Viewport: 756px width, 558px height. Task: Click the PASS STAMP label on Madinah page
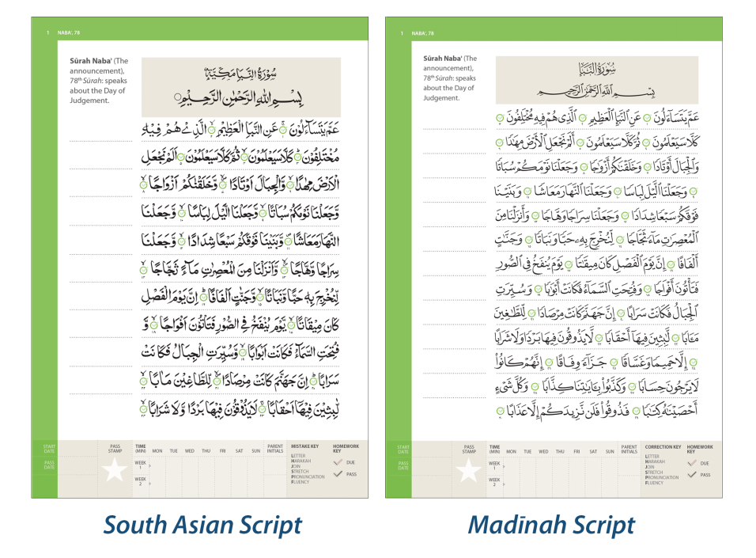coord(469,449)
